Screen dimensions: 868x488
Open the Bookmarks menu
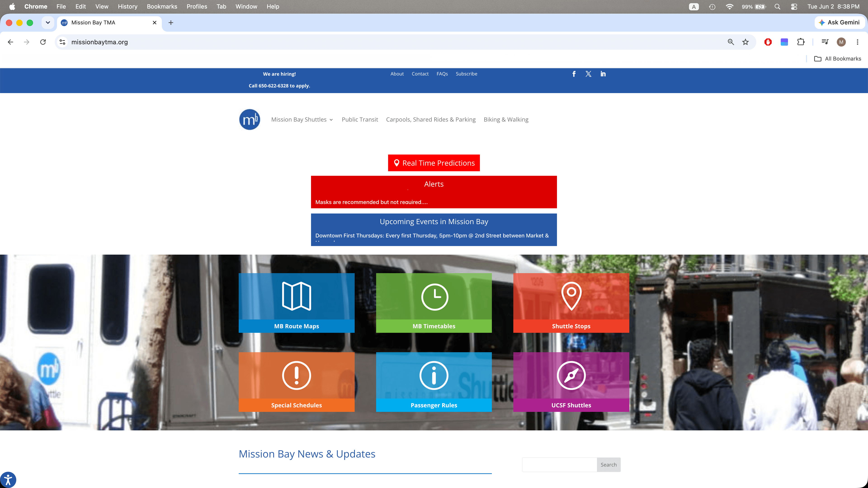point(162,6)
